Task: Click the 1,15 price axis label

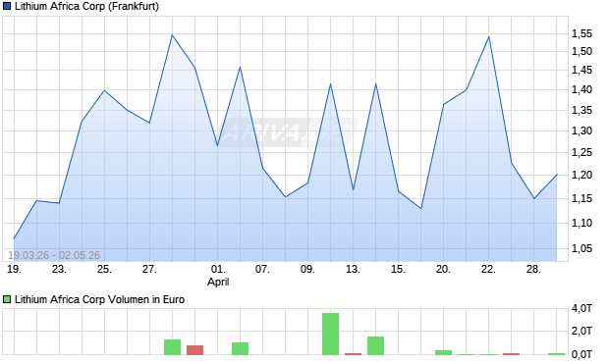Action: pos(581,199)
